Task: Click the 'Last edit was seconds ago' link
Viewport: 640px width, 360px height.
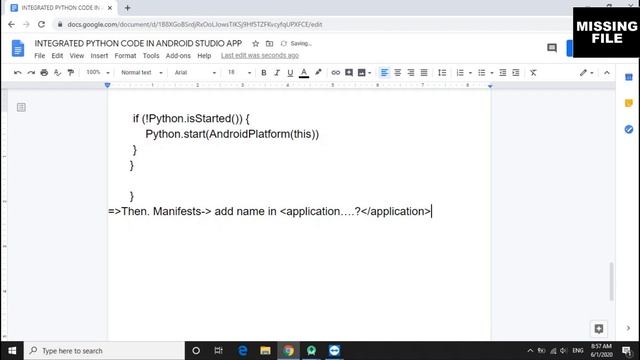Action: (x=260, y=56)
